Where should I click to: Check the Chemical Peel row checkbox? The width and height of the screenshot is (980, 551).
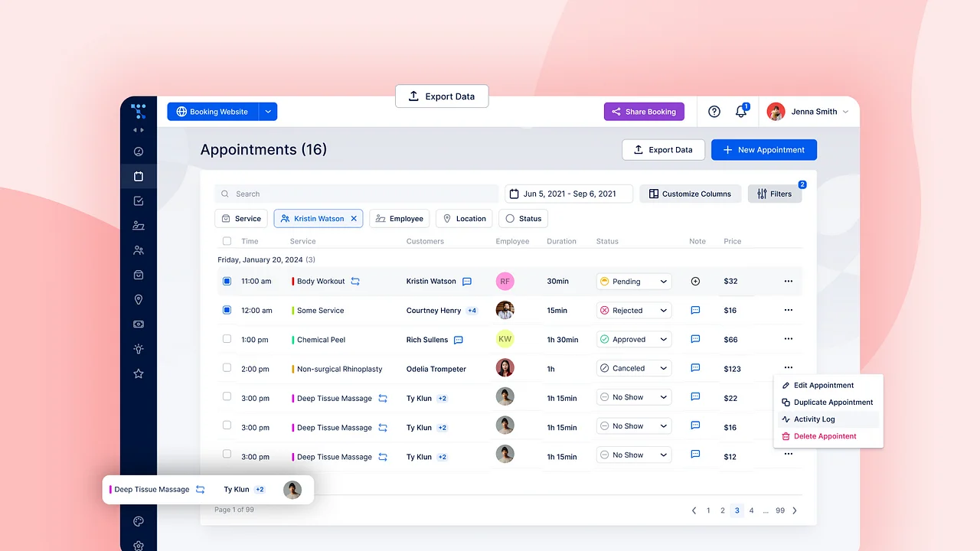pos(227,339)
